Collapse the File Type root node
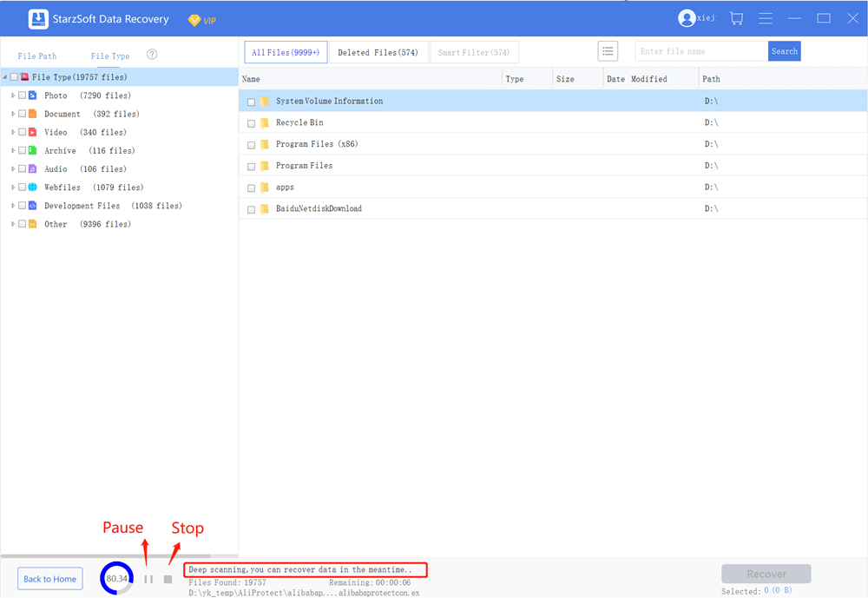Image resolution: width=868 pixels, height=598 pixels. click(x=5, y=77)
